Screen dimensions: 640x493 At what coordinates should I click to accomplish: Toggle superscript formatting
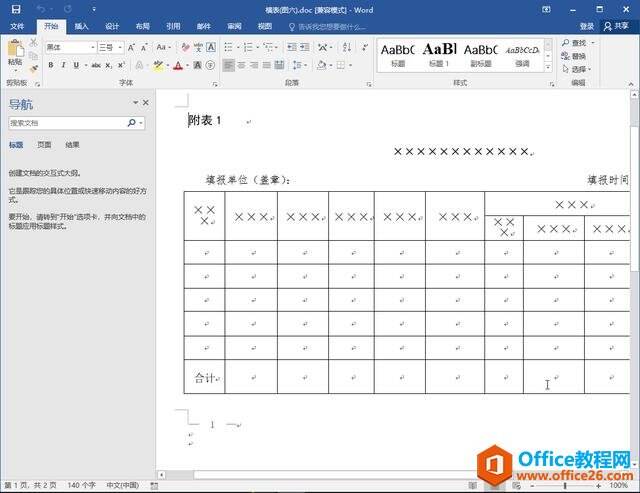(121, 65)
